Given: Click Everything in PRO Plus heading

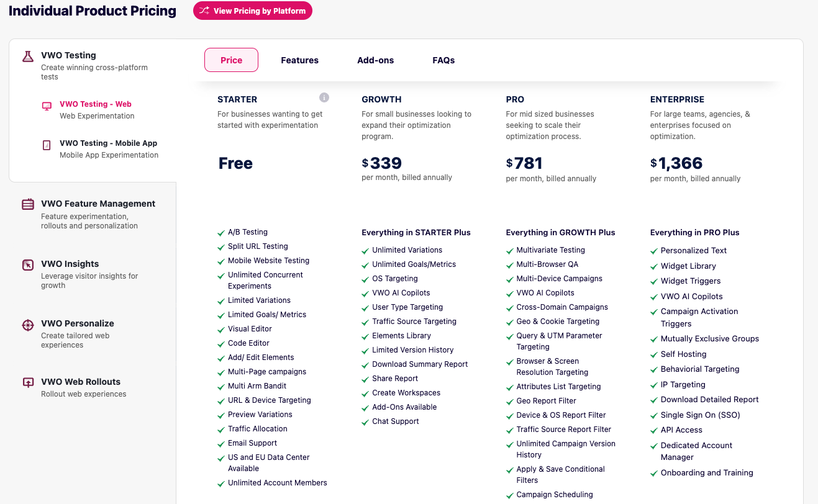Looking at the screenshot, I should click(x=694, y=233).
